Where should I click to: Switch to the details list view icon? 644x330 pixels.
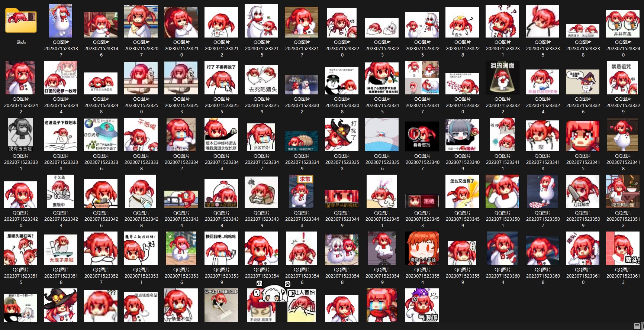click(x=637, y=326)
